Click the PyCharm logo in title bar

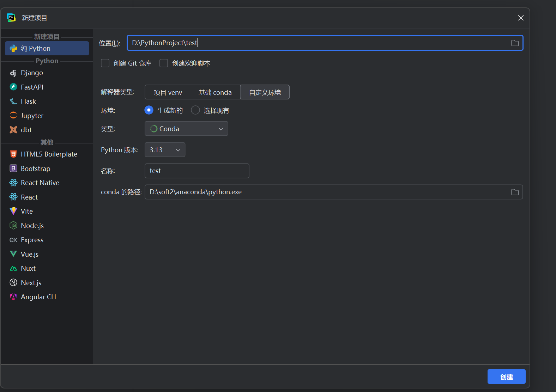(11, 18)
